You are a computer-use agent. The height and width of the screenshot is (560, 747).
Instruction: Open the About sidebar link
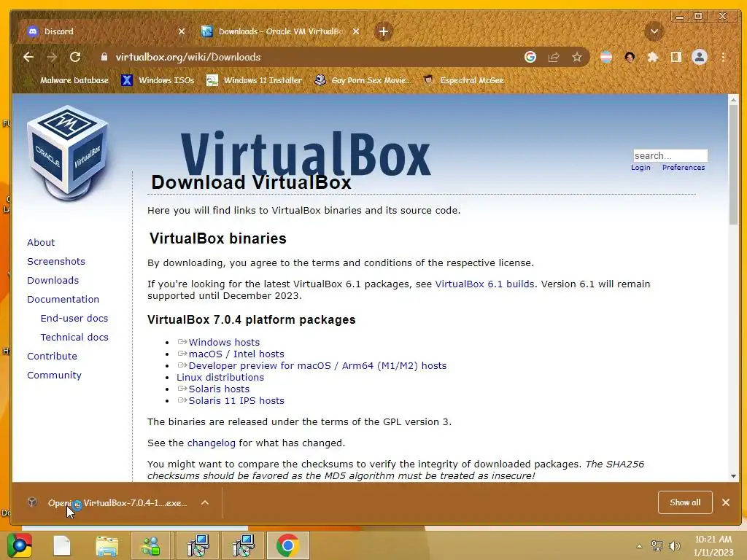(x=41, y=242)
